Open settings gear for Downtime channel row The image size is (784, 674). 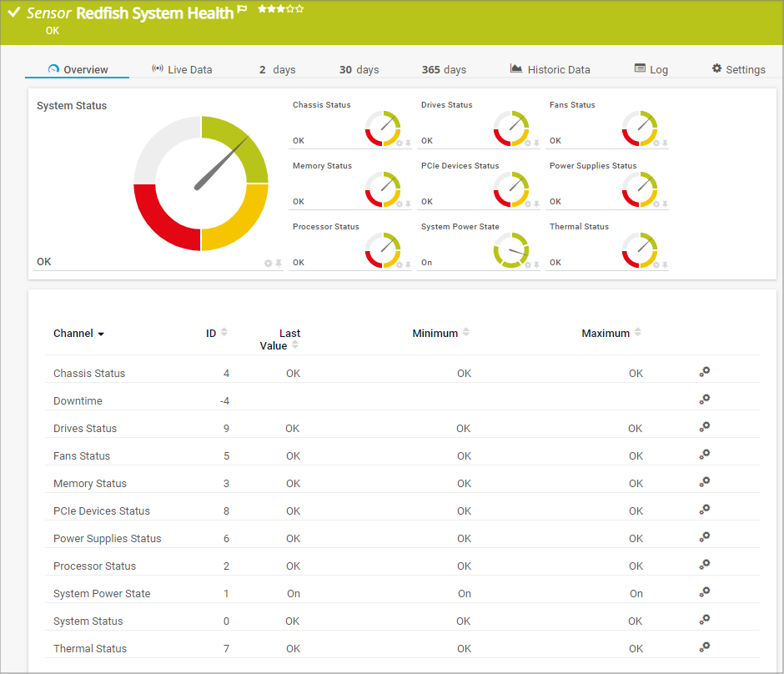[704, 400]
